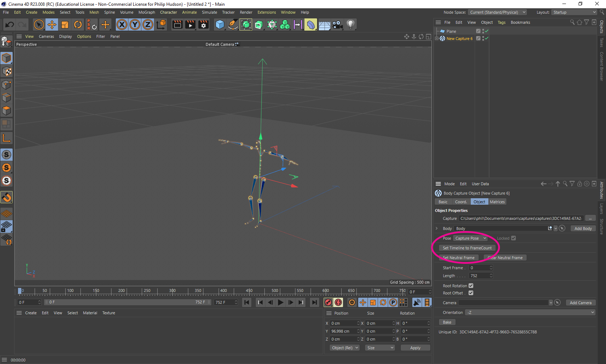
Task: Select the Move tool in top toolbar
Action: (x=52, y=25)
